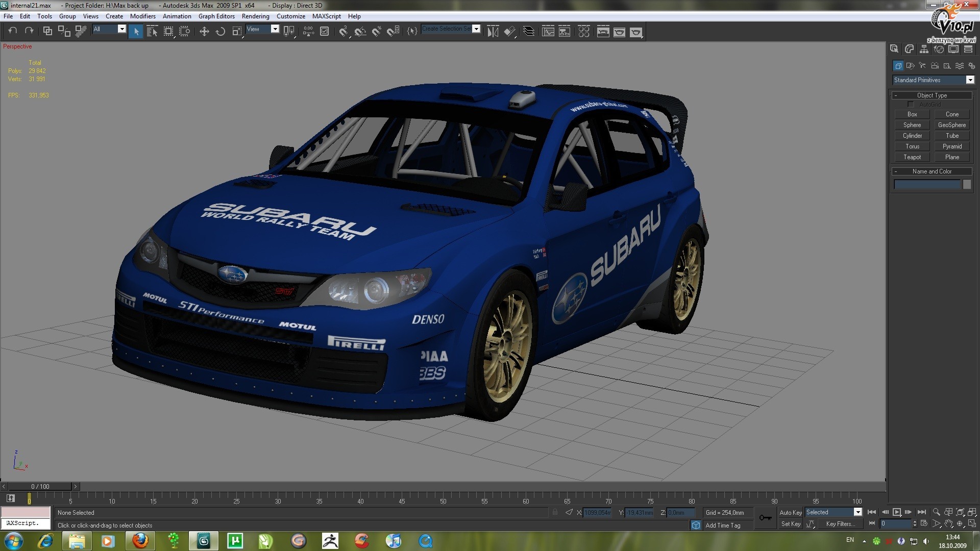Open Schematic View
Image resolution: width=980 pixels, height=551 pixels.
click(x=565, y=32)
